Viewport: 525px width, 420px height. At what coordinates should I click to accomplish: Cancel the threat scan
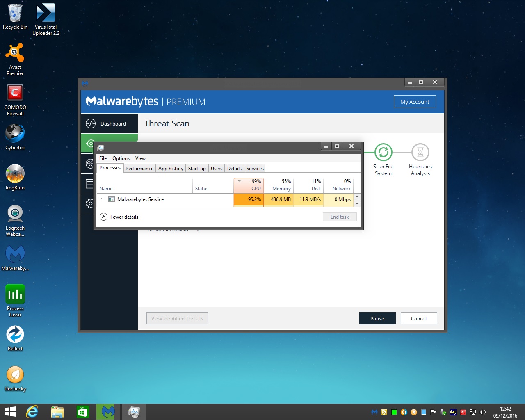pyautogui.click(x=418, y=319)
